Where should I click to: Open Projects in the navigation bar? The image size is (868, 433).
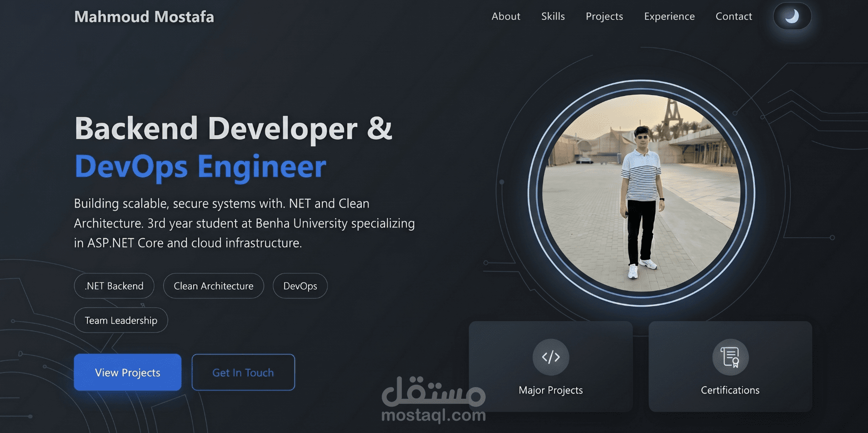point(604,16)
